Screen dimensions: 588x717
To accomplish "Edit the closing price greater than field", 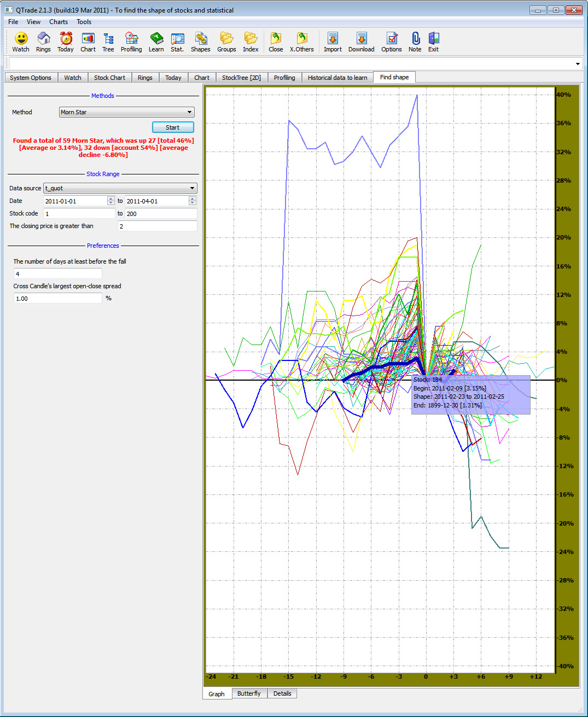I will [x=157, y=226].
